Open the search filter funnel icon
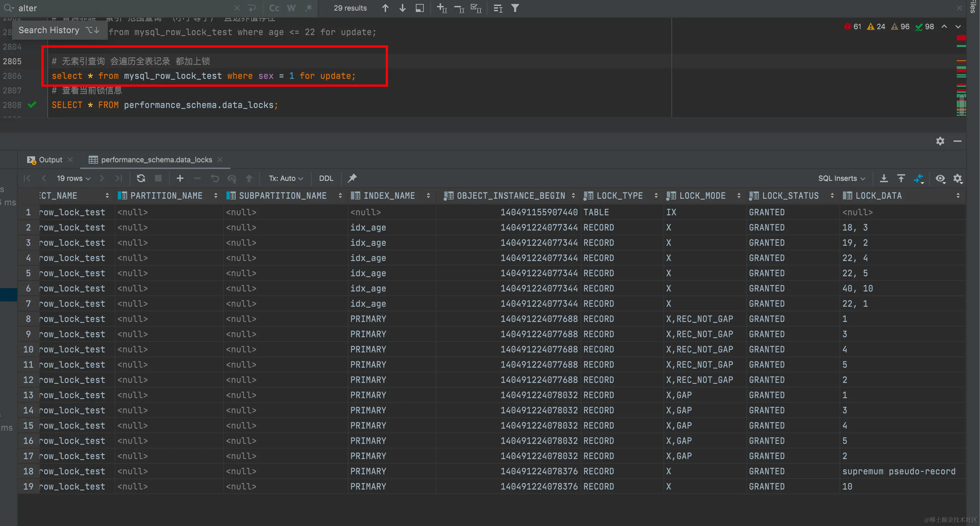The height and width of the screenshot is (526, 980). (x=515, y=8)
